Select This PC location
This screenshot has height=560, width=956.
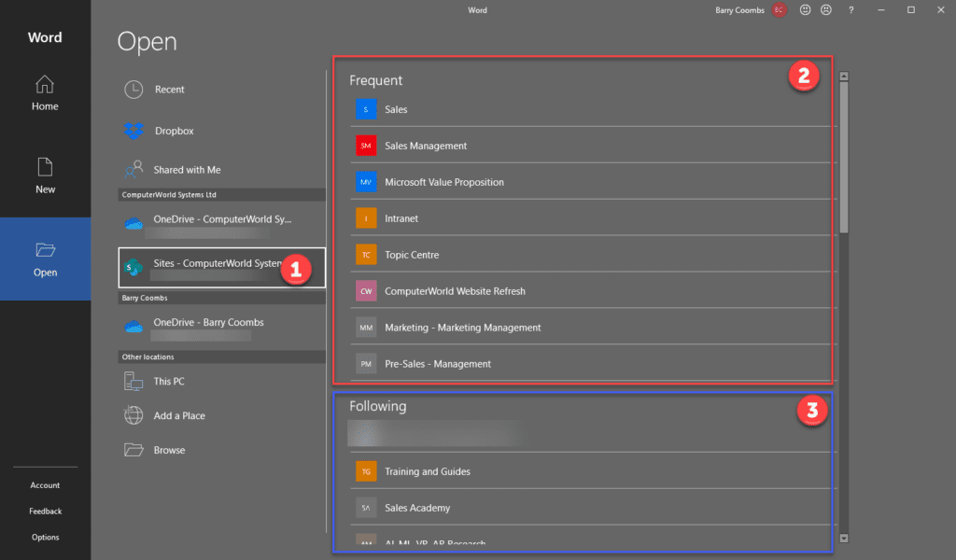[x=222, y=382]
